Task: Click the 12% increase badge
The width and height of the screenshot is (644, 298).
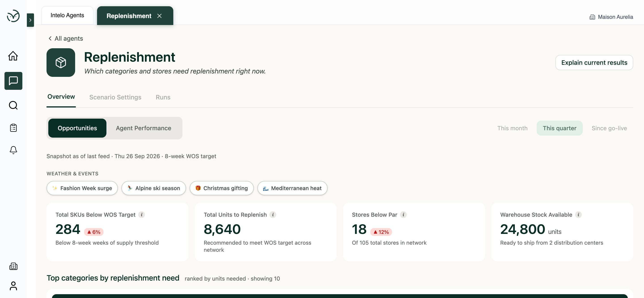Action: coord(381,232)
